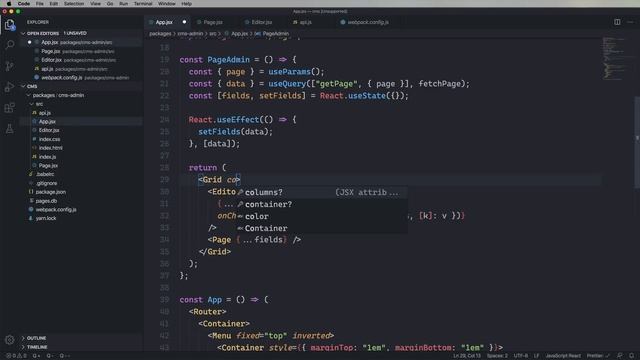Open the Source Control view icon
The height and width of the screenshot is (360, 640).
9,66
